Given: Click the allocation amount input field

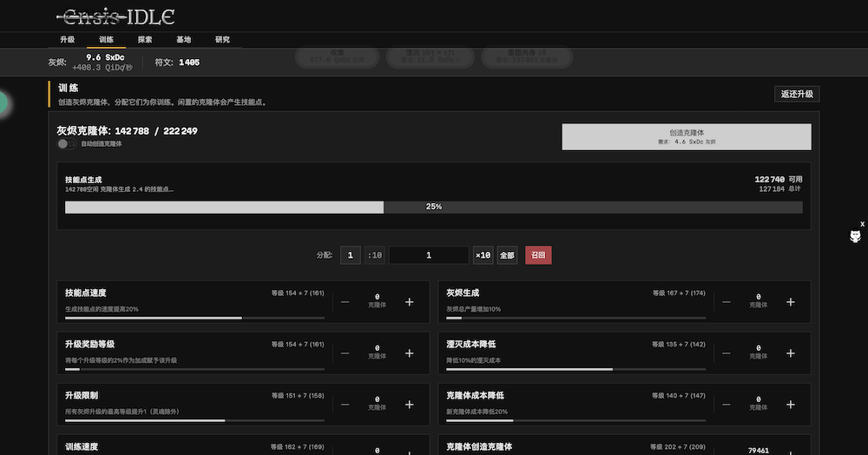Looking at the screenshot, I should [429, 255].
